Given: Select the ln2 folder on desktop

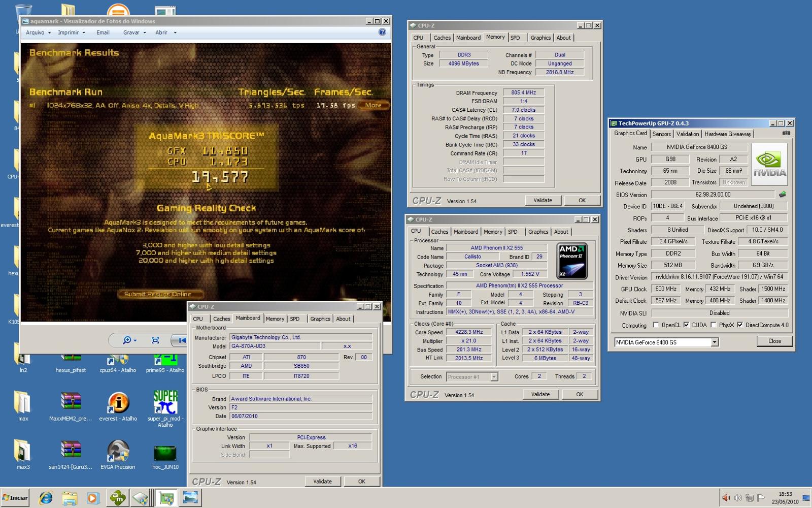Looking at the screenshot, I should 23,362.
